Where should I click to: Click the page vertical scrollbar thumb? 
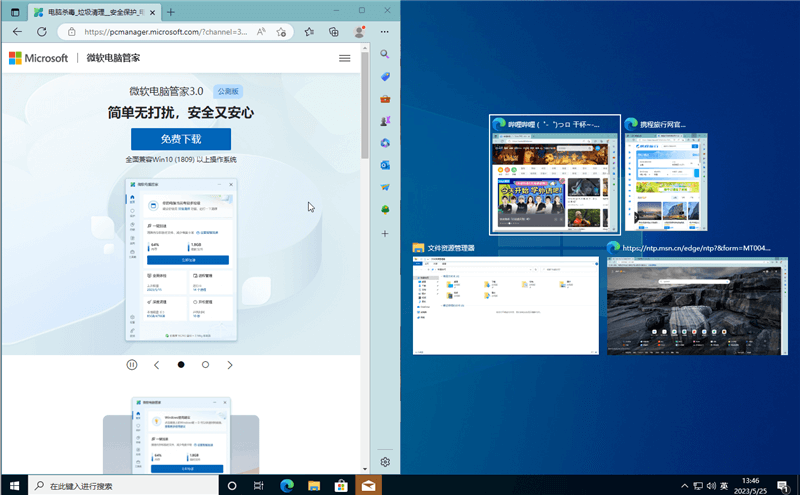click(364, 105)
